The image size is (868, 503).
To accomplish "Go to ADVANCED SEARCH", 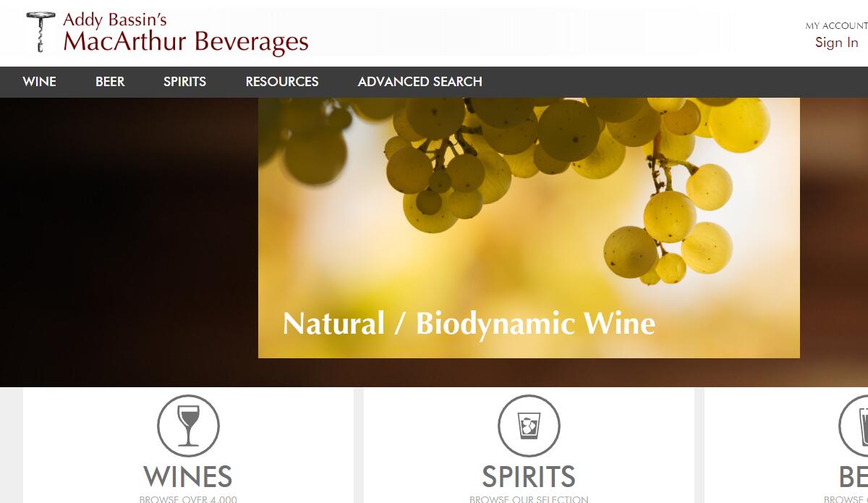I will tap(420, 82).
